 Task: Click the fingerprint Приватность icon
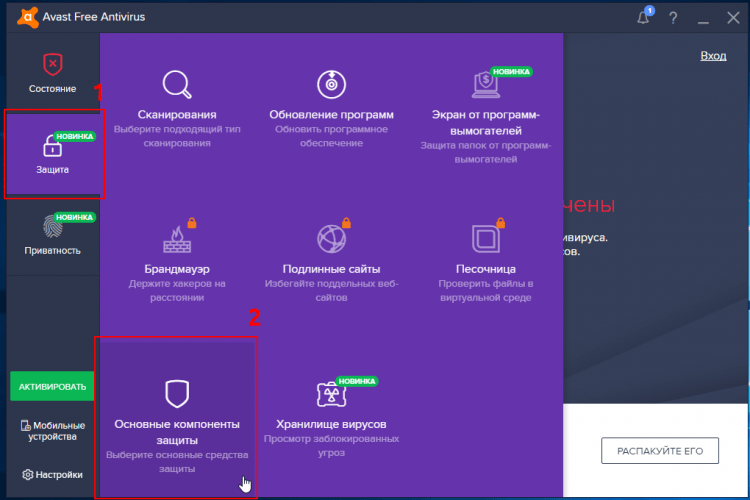(52, 226)
